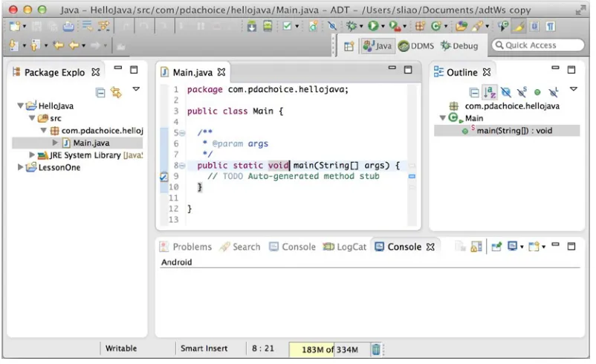Expand the LessonOne project node
This screenshot has height=364, width=596.
click(20, 167)
